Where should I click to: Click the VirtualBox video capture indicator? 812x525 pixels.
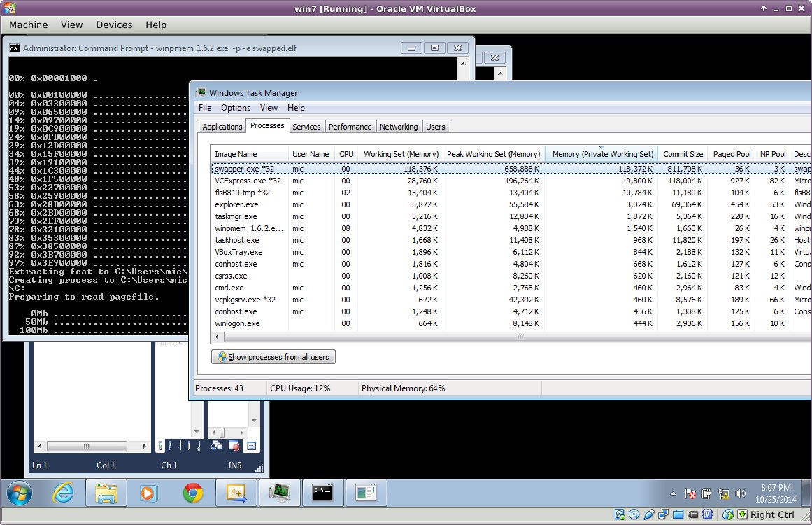coord(693,514)
